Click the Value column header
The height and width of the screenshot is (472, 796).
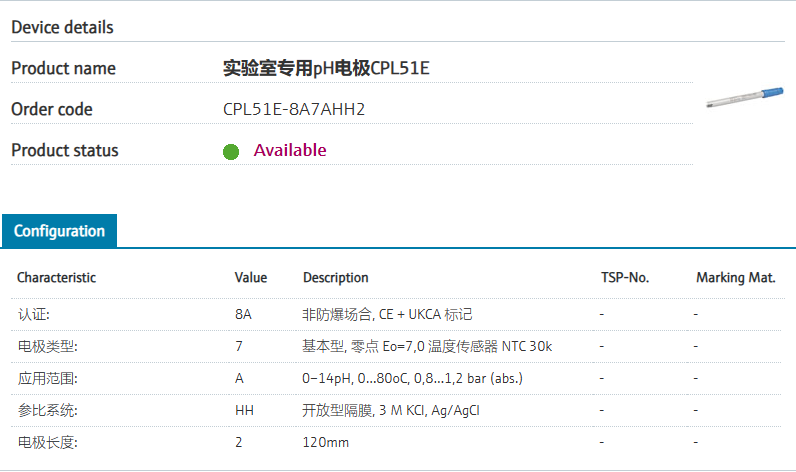coord(251,277)
